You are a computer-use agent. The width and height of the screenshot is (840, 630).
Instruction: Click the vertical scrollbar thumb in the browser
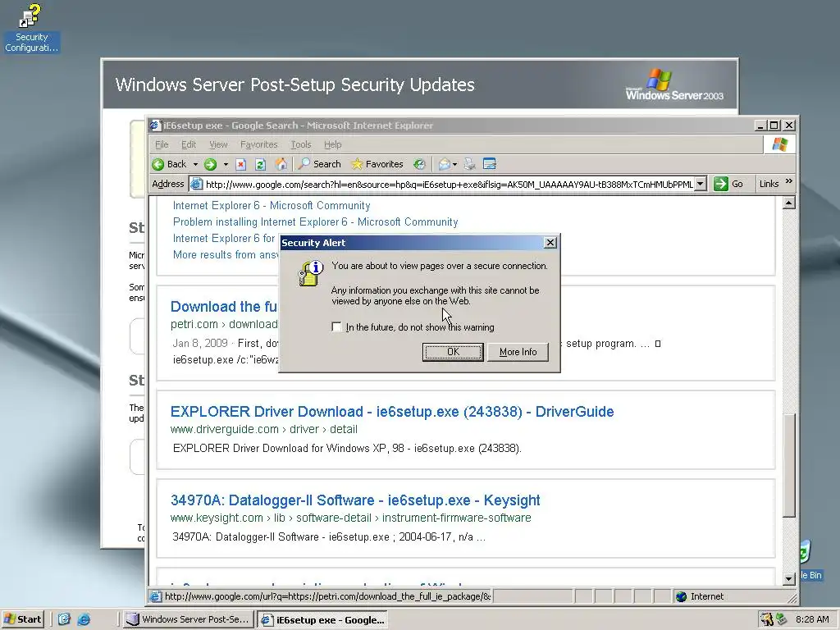coord(788,465)
